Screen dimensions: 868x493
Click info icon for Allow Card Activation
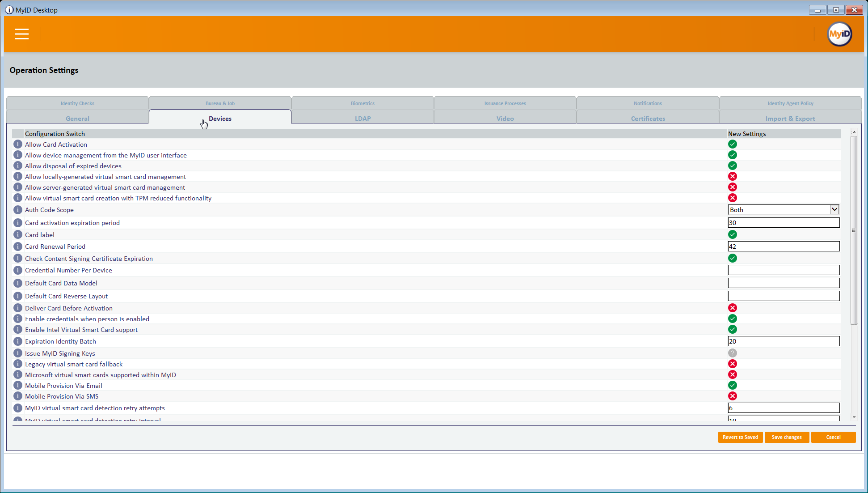(17, 144)
